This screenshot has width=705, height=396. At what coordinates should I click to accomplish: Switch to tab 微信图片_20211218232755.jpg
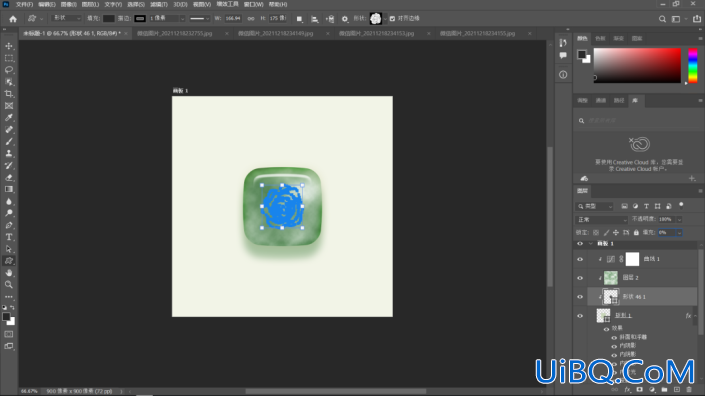coord(174,34)
